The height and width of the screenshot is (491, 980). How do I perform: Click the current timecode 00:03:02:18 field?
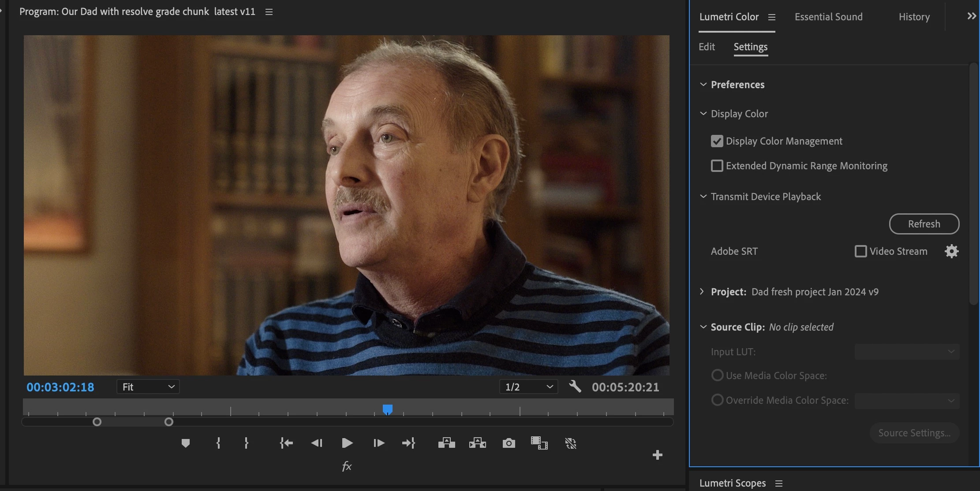60,387
